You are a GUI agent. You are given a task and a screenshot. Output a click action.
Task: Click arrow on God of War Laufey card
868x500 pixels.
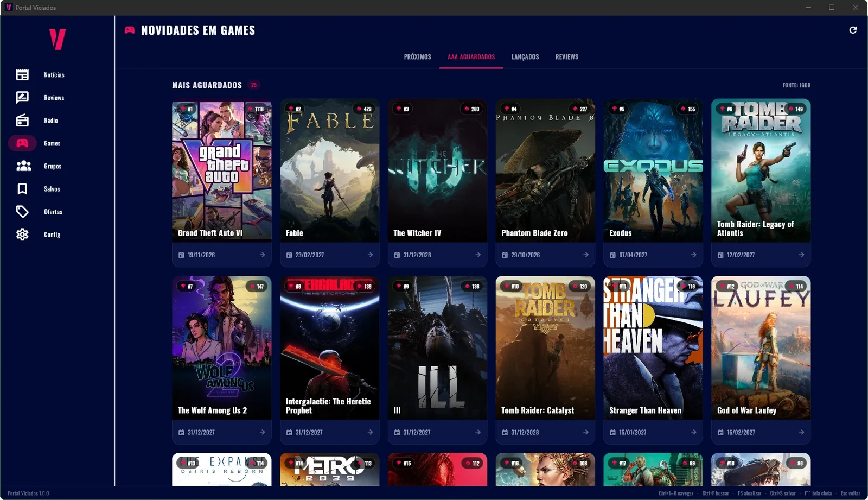pos(801,432)
